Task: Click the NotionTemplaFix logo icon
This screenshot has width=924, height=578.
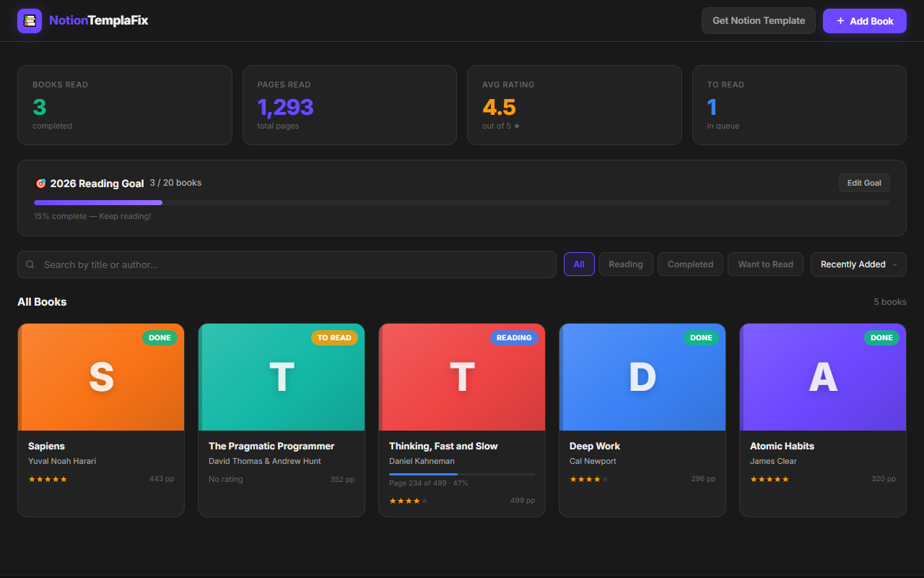Action: tap(30, 21)
